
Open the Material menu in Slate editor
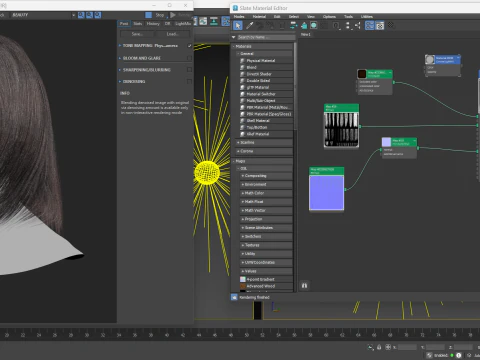259,16
